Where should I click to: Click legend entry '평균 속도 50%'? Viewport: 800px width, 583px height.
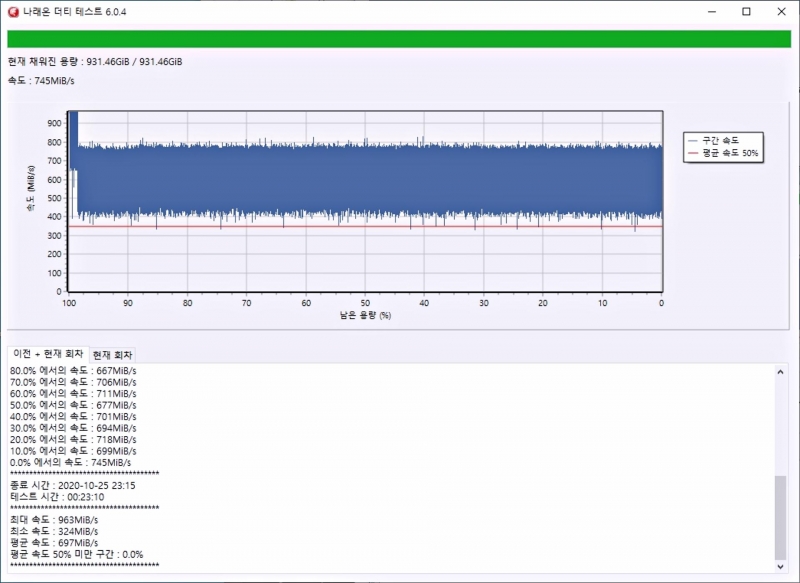point(723,153)
